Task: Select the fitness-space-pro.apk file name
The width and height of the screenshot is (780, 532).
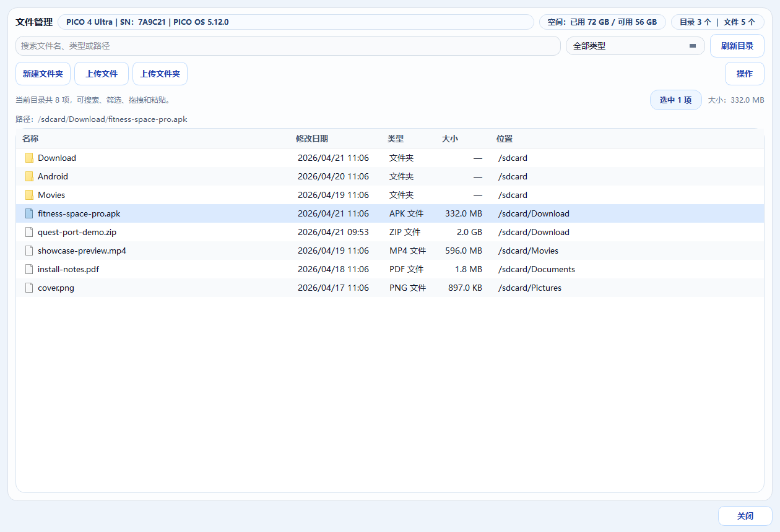Action: [79, 213]
